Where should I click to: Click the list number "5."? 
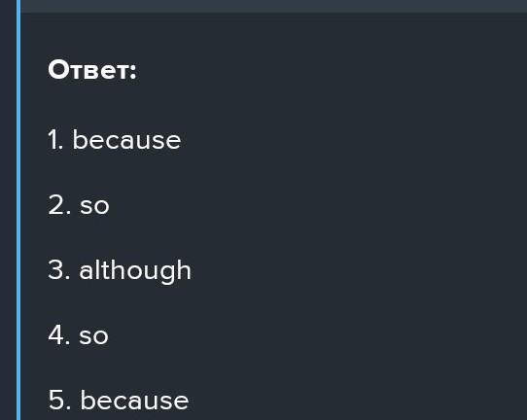click(x=59, y=400)
